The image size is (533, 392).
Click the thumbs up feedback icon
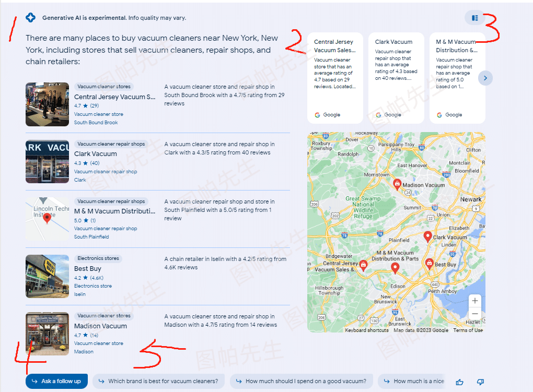(459, 382)
